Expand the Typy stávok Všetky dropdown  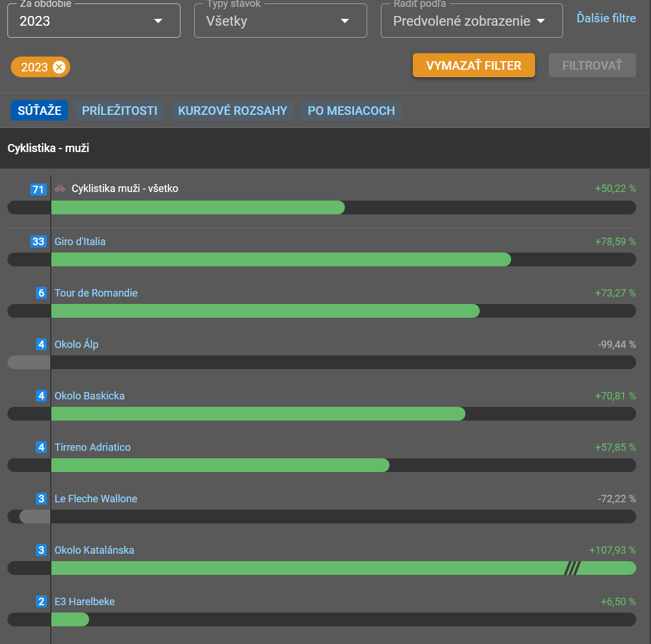pyautogui.click(x=280, y=21)
